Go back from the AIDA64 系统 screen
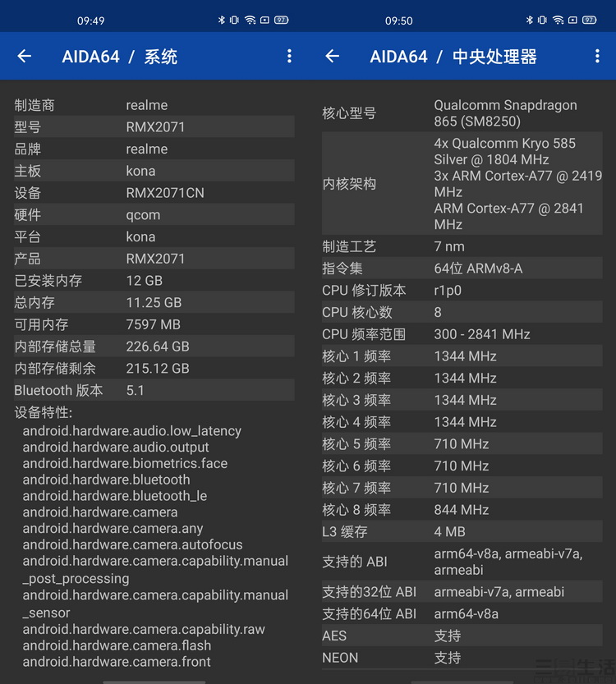Screen dimensions: 616x684 tap(25, 57)
